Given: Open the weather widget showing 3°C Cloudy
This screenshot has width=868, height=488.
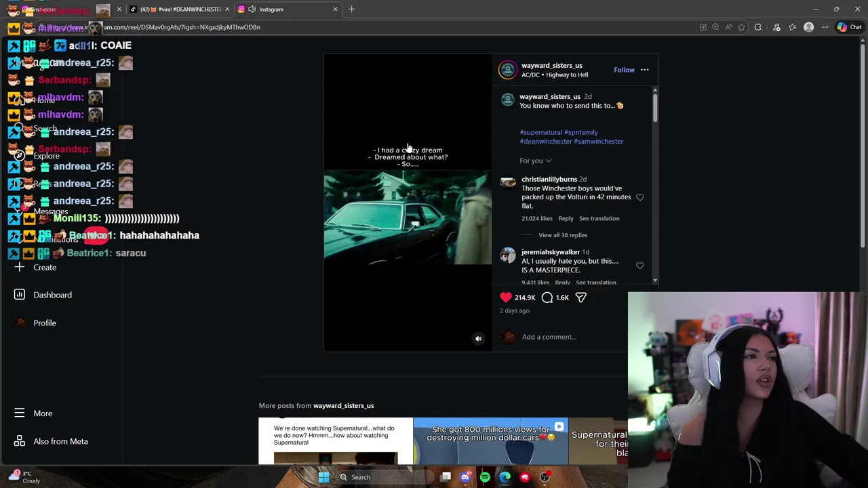Looking at the screenshot, I should [x=24, y=476].
